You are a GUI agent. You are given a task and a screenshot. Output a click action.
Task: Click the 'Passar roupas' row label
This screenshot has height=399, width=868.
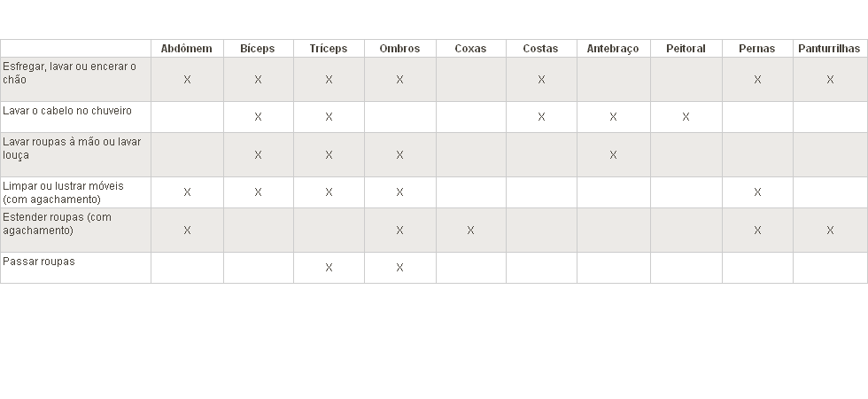click(x=39, y=262)
